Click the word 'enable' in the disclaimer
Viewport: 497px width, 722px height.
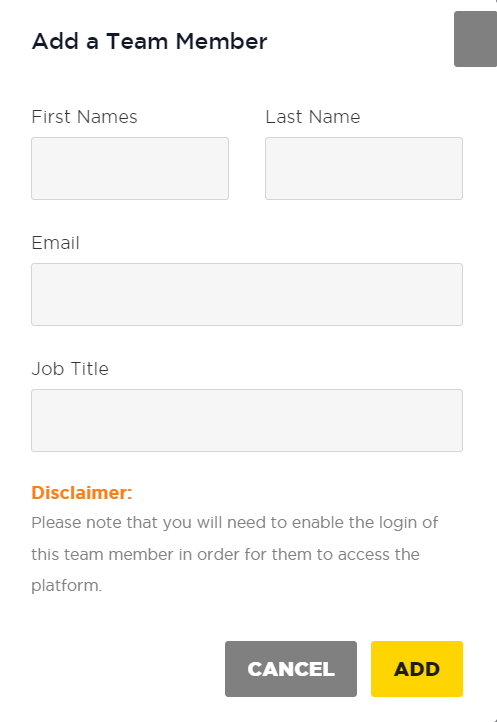pos(318,523)
